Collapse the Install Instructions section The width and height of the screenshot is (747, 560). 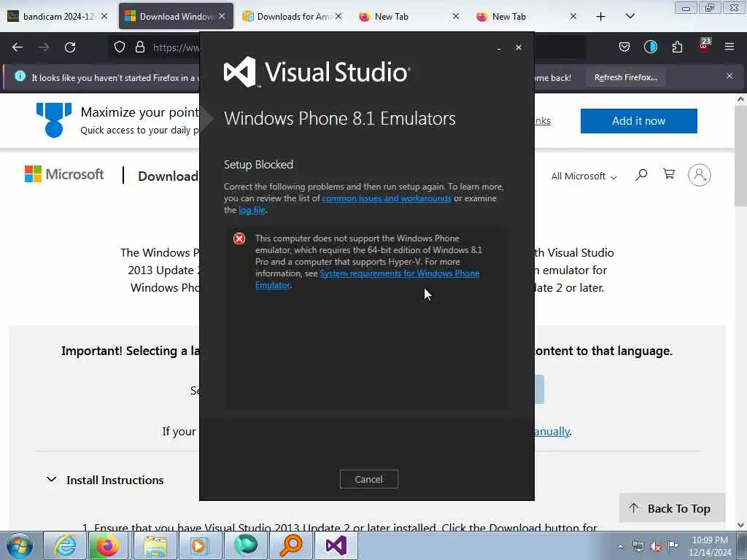click(x=105, y=480)
